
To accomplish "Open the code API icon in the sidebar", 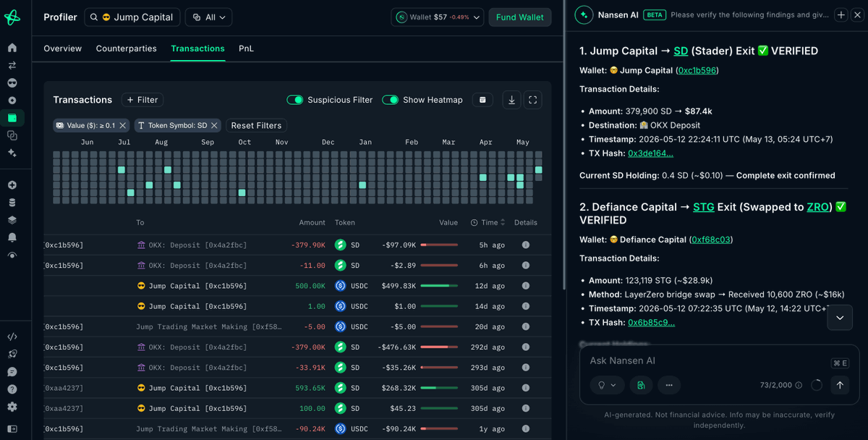I will tap(12, 337).
